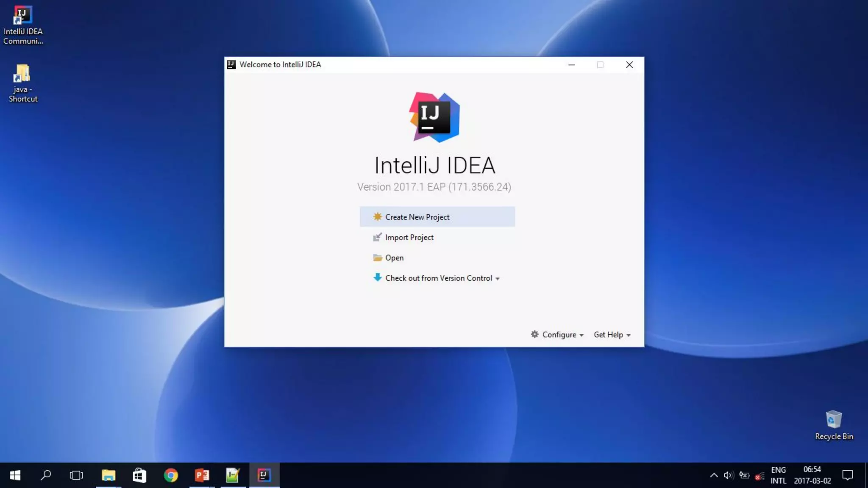Click the blue checkout download arrow icon
The image size is (868, 488).
pos(377,278)
